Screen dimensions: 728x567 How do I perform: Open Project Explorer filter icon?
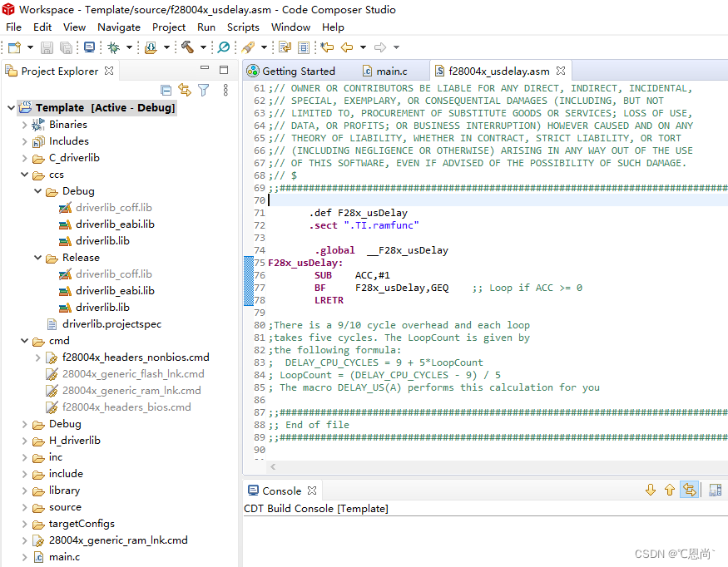tap(203, 90)
